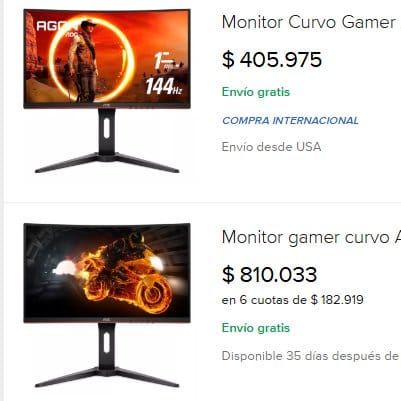Image resolution: width=401 pixels, height=401 pixels.
Task: Select the $ 810.033 price
Action: [x=269, y=274]
